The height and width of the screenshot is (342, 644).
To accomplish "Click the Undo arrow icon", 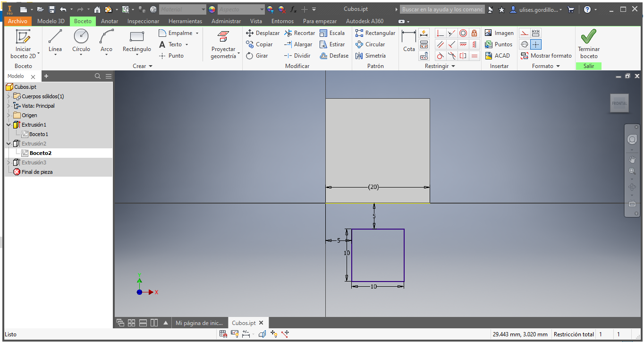I will coord(63,9).
